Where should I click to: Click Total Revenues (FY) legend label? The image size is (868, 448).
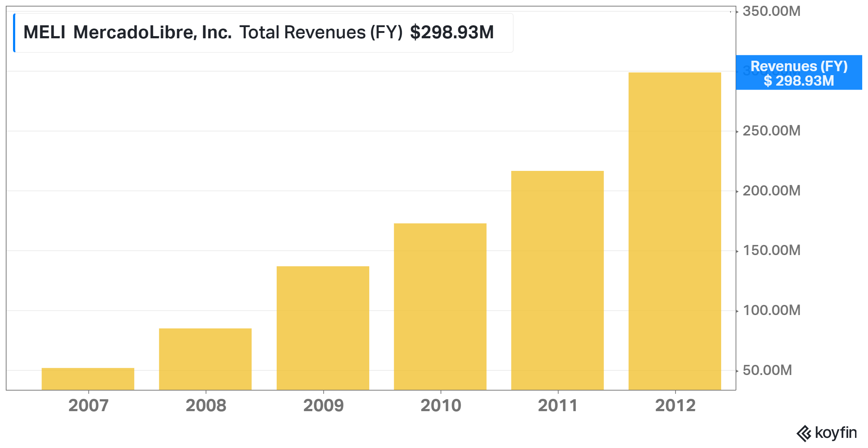coord(321,33)
